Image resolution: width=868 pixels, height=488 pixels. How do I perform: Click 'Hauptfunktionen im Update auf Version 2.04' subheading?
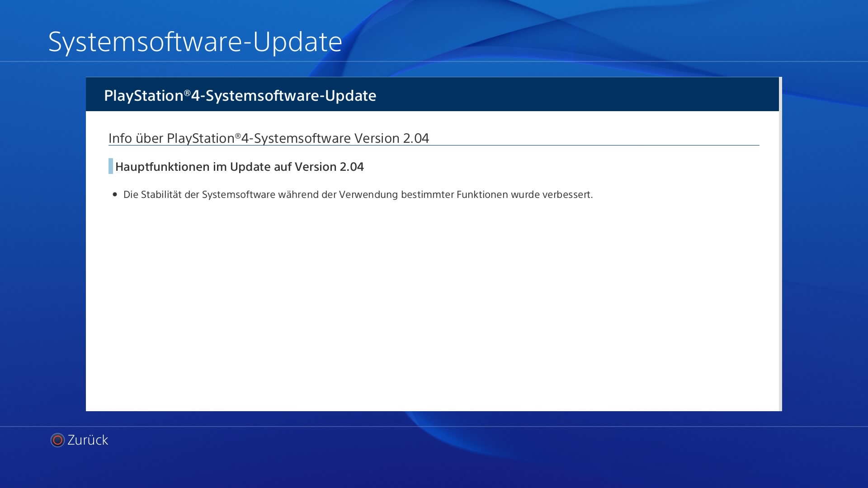coord(239,167)
